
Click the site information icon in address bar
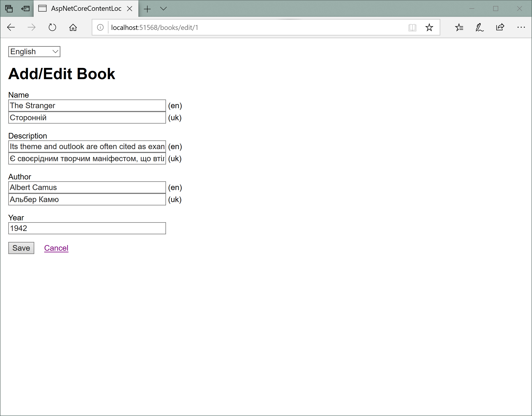click(100, 27)
